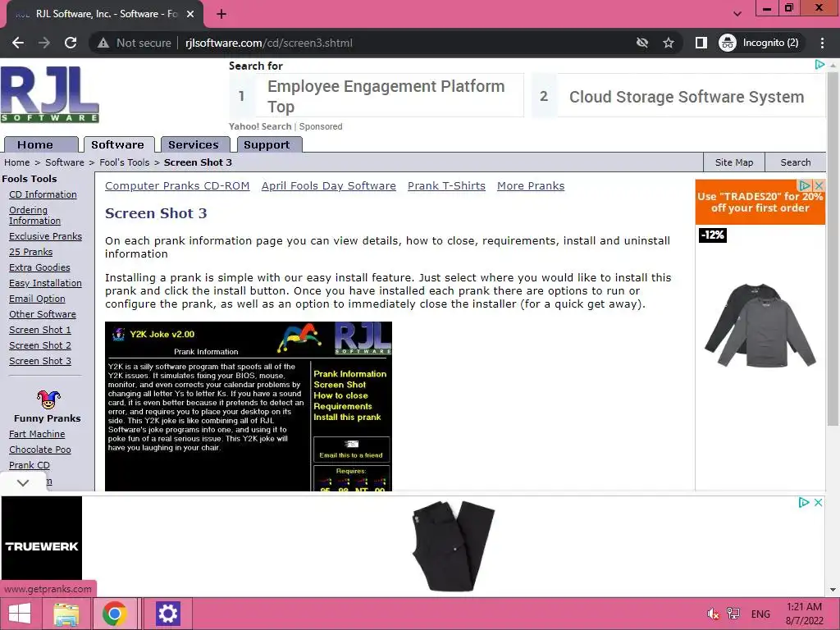The width and height of the screenshot is (840, 630).
Task: Open the Email Option sidebar link
Action: pyautogui.click(x=37, y=299)
